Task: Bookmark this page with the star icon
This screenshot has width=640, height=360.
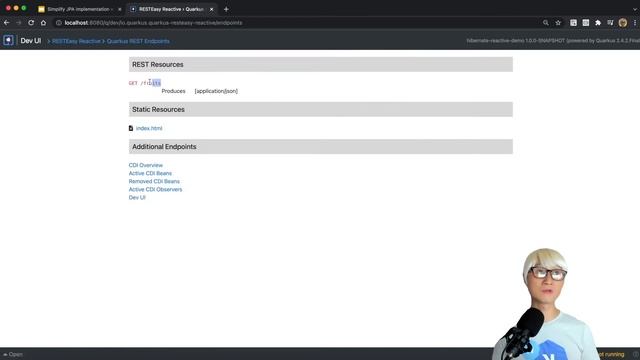Action: point(558,23)
